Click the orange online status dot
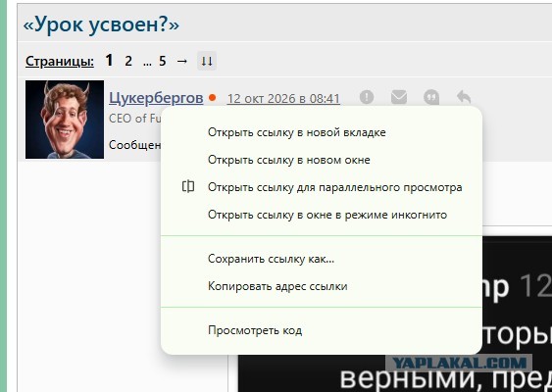The image size is (552, 392). pyautogui.click(x=213, y=98)
